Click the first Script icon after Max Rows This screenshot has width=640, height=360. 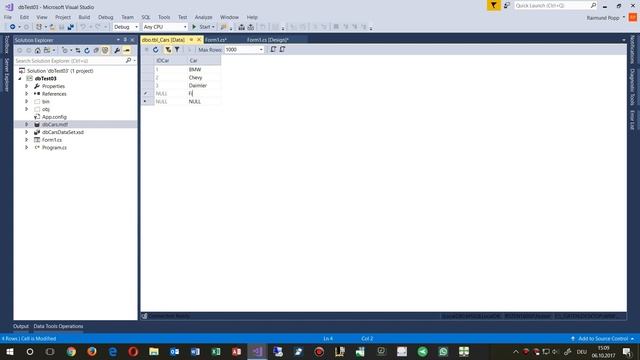[x=273, y=49]
